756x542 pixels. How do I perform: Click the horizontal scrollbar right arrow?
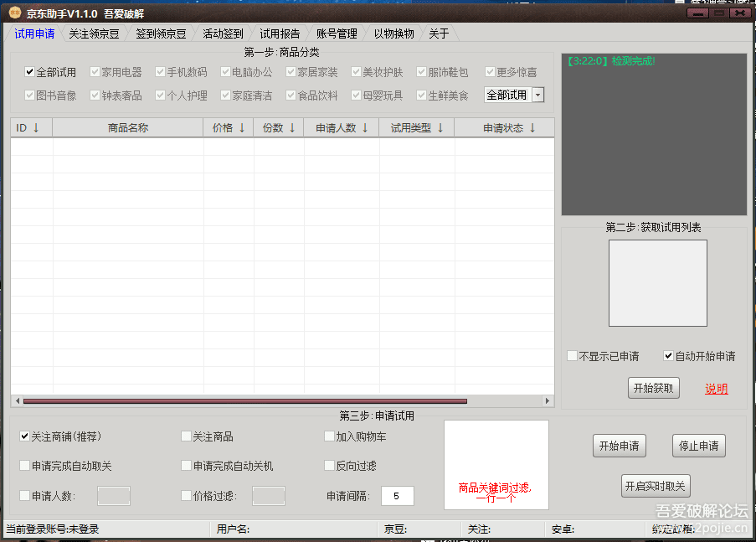pyautogui.click(x=548, y=400)
